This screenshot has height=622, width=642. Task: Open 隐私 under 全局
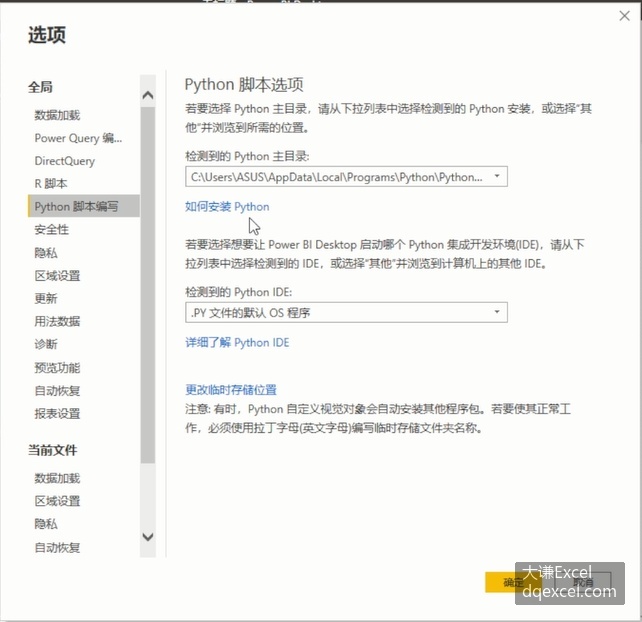coord(46,253)
